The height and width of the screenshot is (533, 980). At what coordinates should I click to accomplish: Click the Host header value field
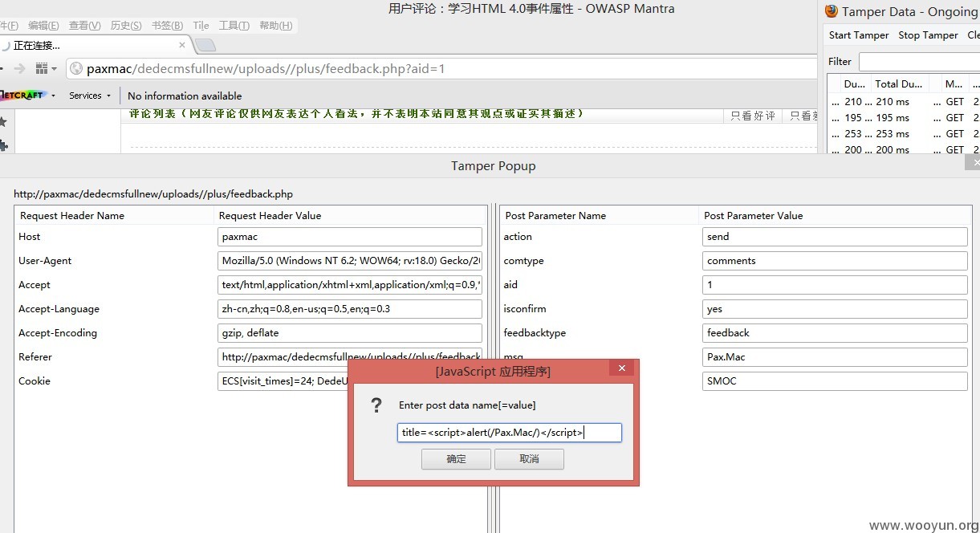(350, 237)
